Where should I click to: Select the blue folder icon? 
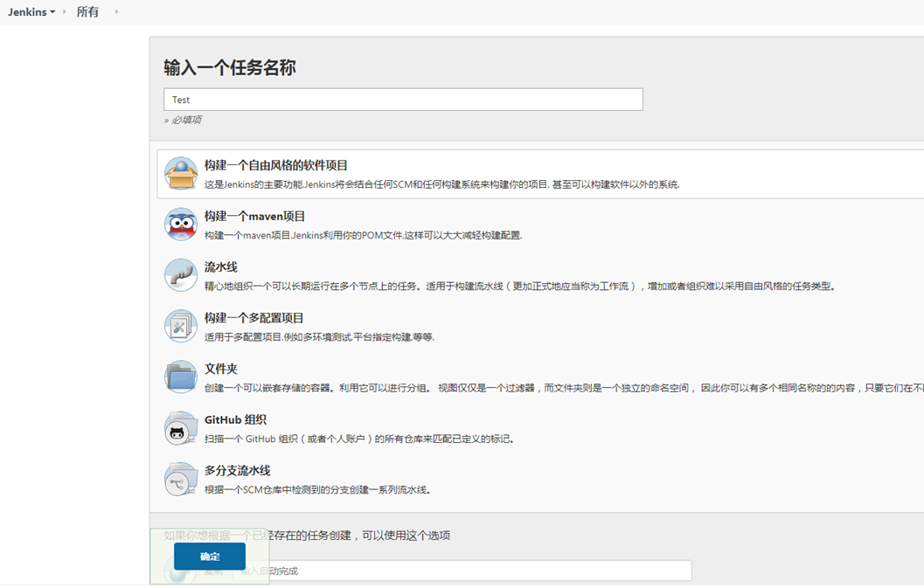tap(181, 377)
